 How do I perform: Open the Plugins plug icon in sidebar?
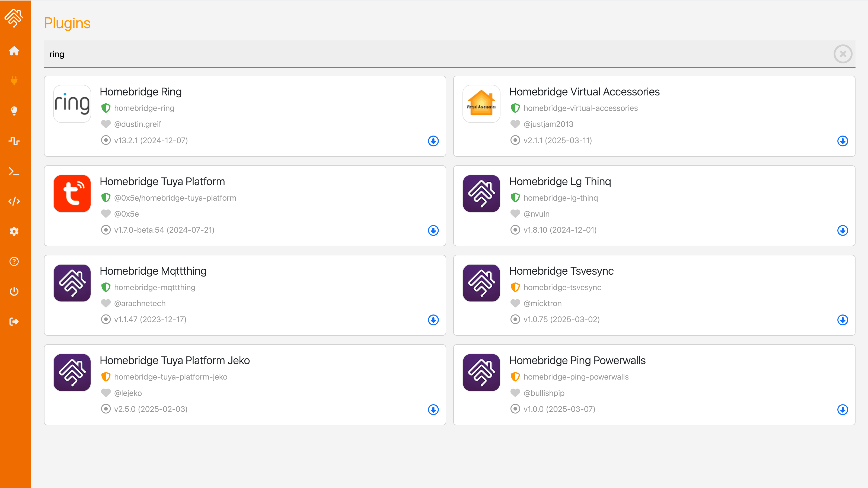(14, 81)
